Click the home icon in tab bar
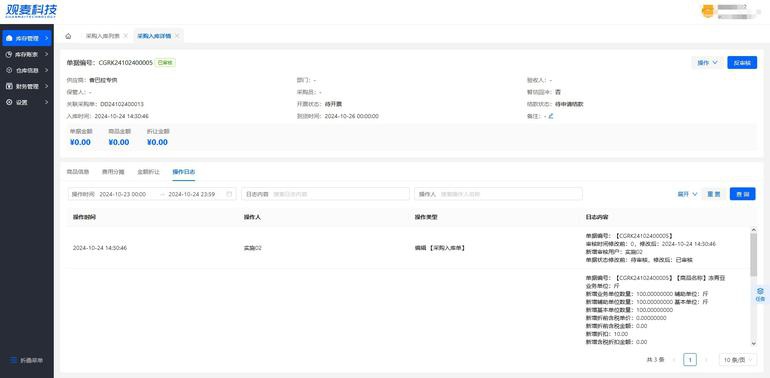Viewport: 770px width, 378px height. 68,36
